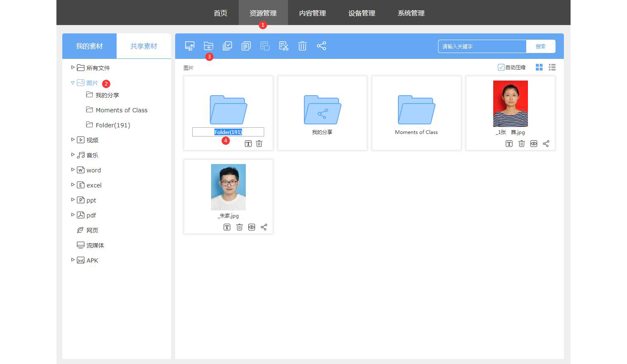Expand the 所有文件 tree node
Screen dimensions: 627x364
[73, 68]
